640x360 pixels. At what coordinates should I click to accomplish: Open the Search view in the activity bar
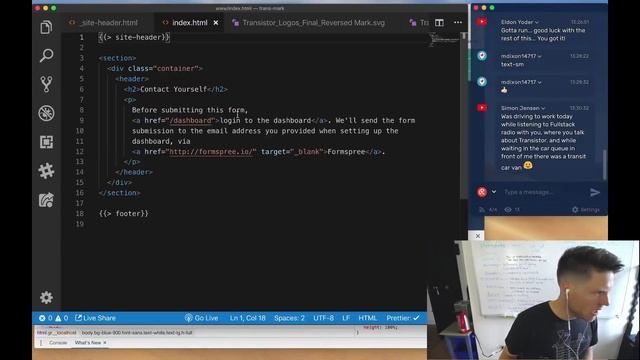pyautogui.click(x=46, y=55)
